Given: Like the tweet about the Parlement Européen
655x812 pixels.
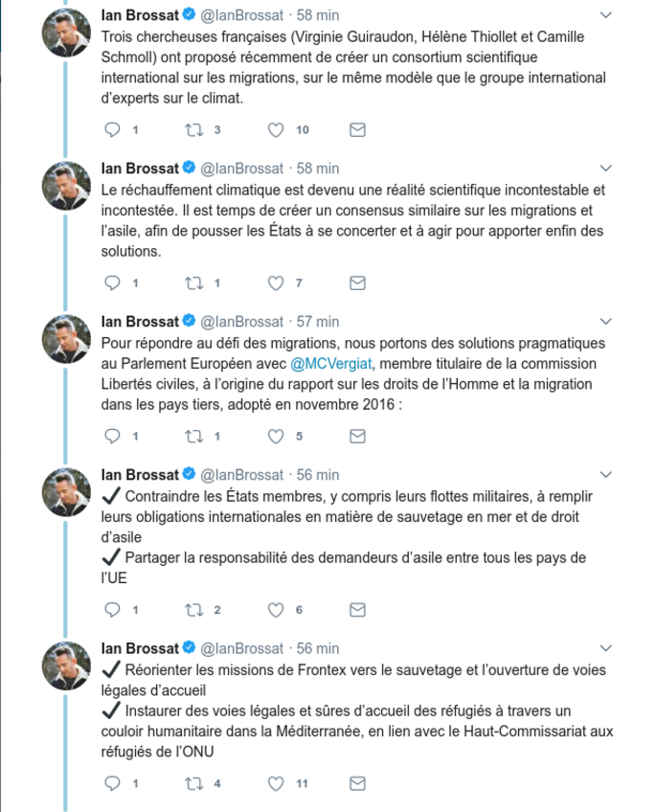Looking at the screenshot, I should 276,436.
